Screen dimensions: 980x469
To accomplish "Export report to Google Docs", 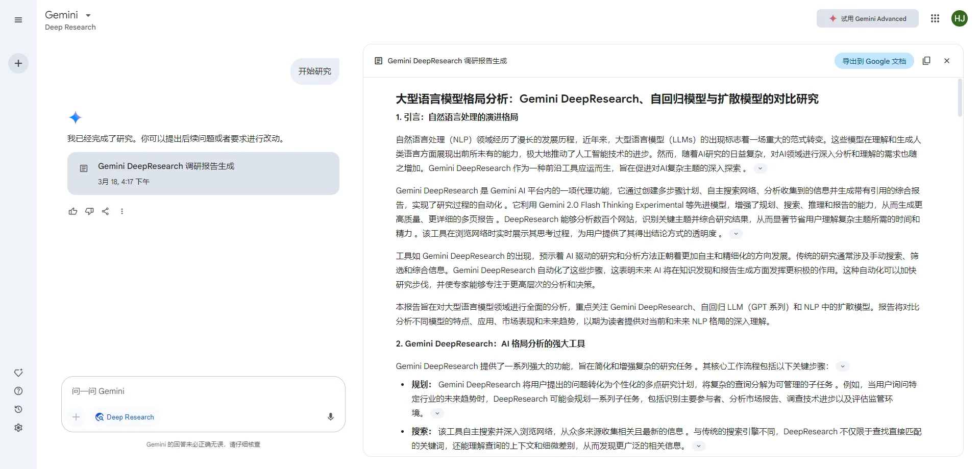I will pos(874,61).
